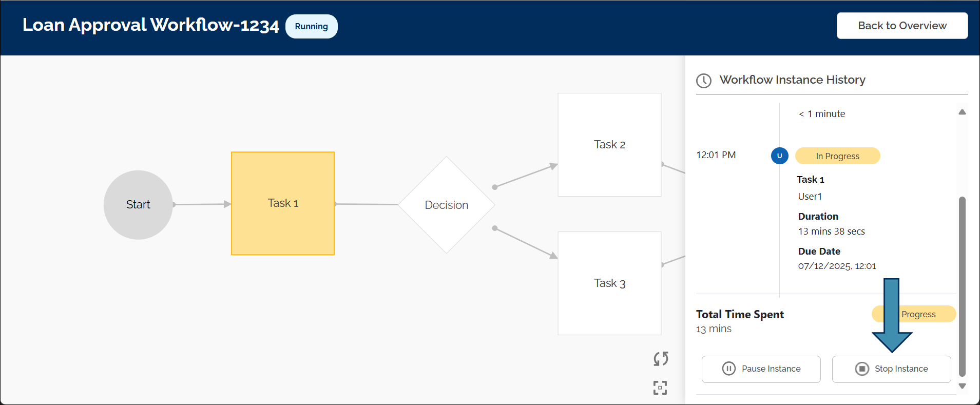Click the refresh diagram icon
The height and width of the screenshot is (405, 980).
[x=660, y=358]
